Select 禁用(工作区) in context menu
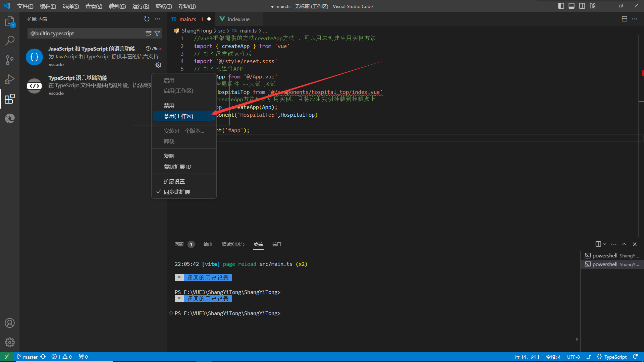This screenshot has width=644, height=362. [178, 116]
